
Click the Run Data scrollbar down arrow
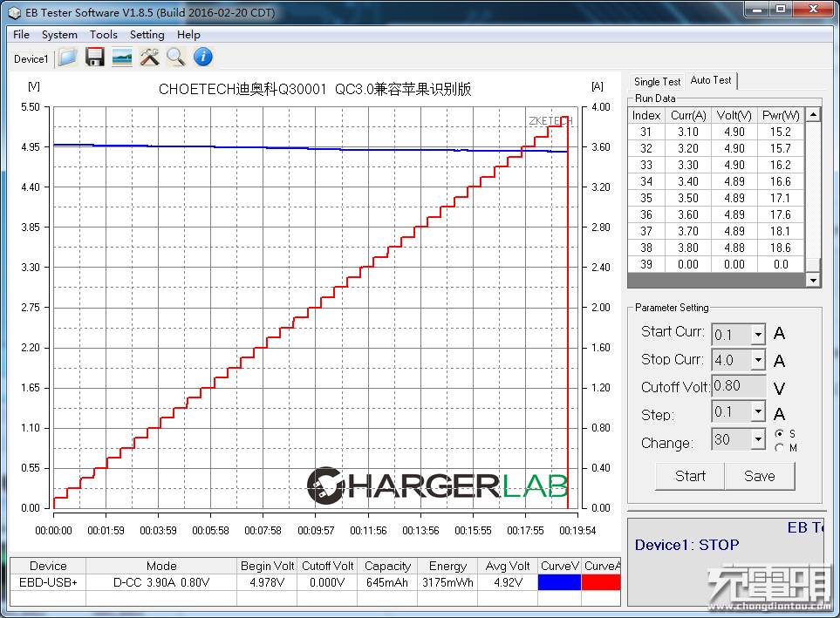[813, 280]
